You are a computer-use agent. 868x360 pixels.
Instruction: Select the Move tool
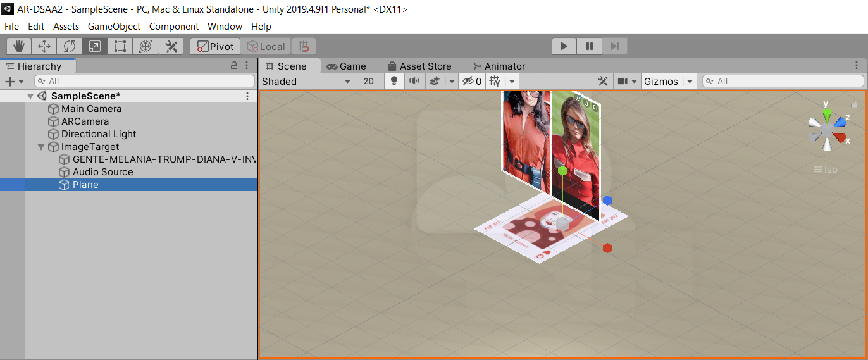coord(44,46)
